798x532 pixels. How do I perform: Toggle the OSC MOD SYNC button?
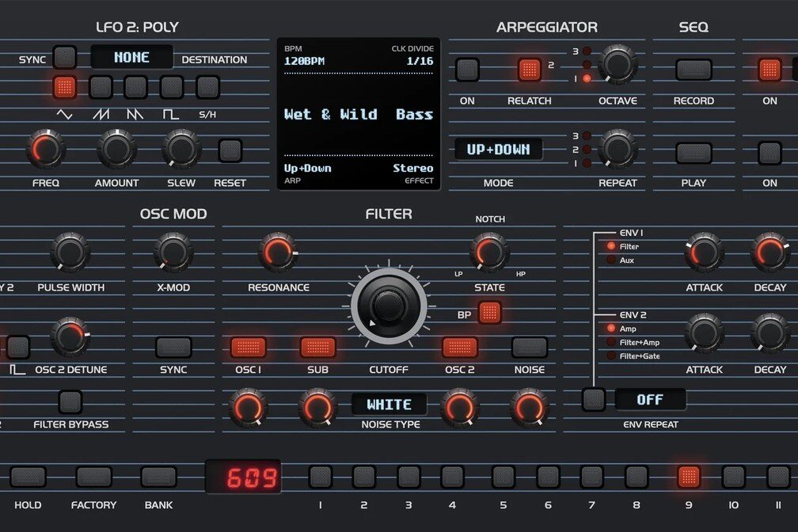173,348
